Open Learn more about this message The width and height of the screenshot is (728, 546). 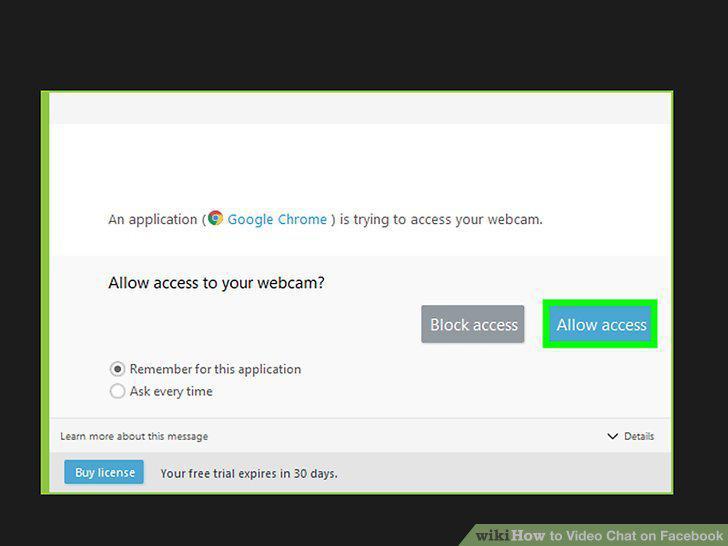point(134,436)
